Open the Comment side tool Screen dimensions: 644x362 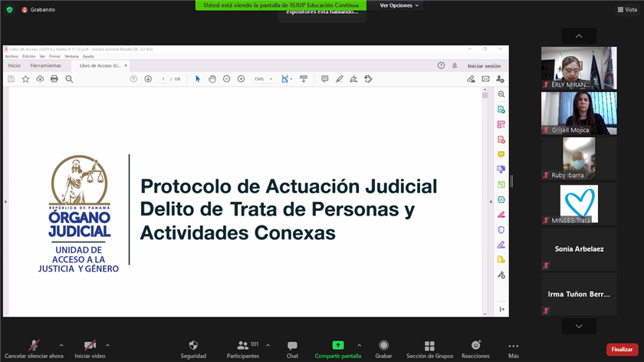pyautogui.click(x=501, y=154)
